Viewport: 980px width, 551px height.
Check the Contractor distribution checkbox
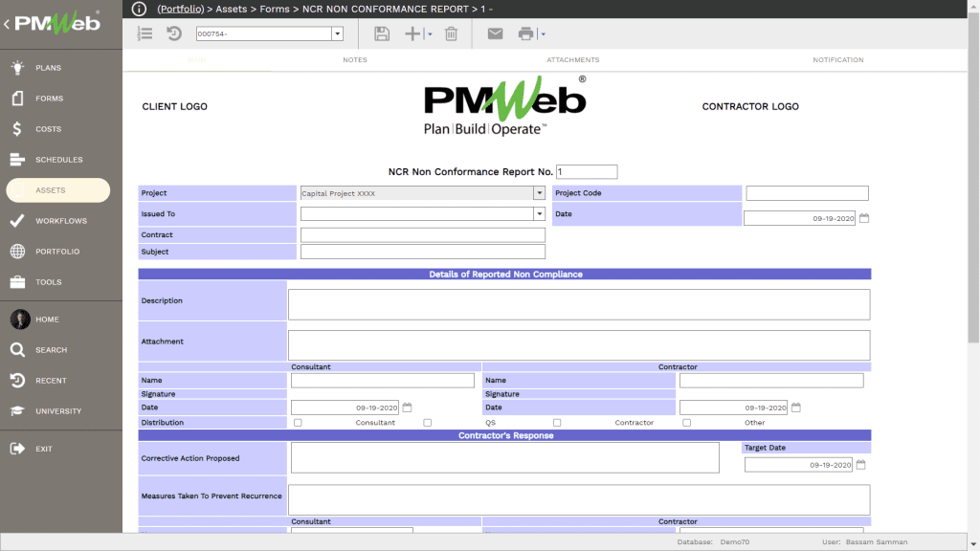click(x=557, y=423)
